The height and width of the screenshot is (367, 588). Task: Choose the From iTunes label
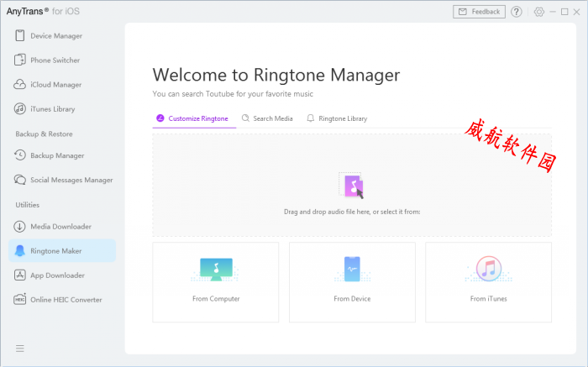(x=489, y=299)
